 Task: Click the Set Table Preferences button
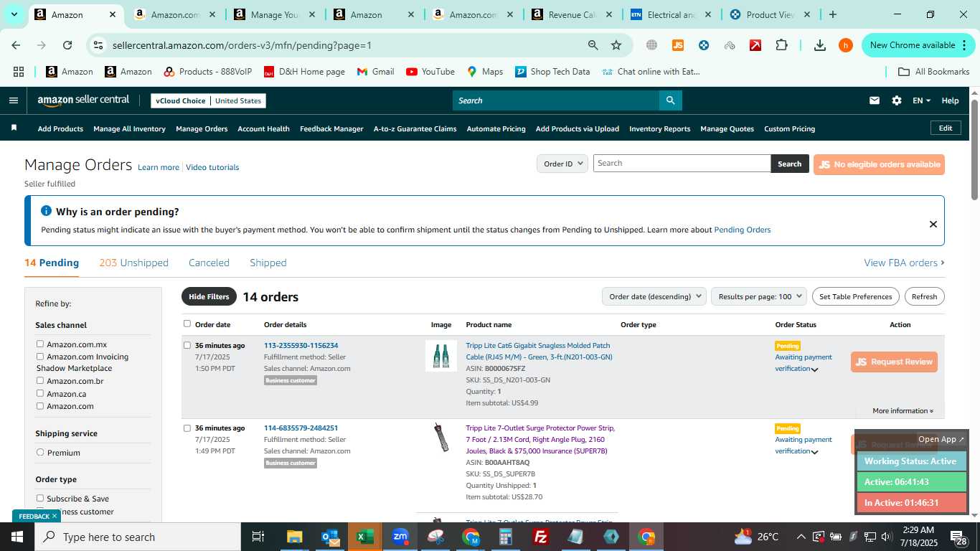click(x=855, y=296)
